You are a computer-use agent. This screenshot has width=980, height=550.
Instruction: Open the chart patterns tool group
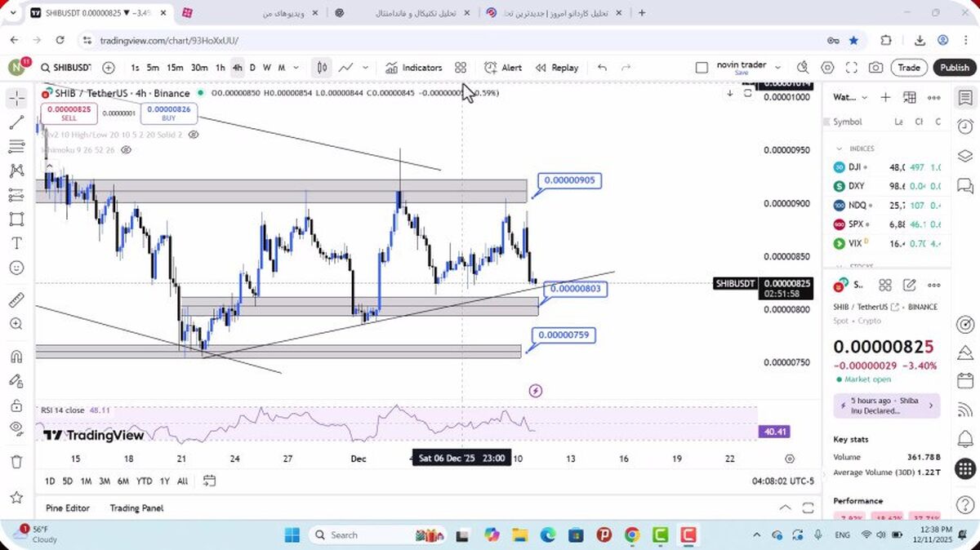point(16,171)
